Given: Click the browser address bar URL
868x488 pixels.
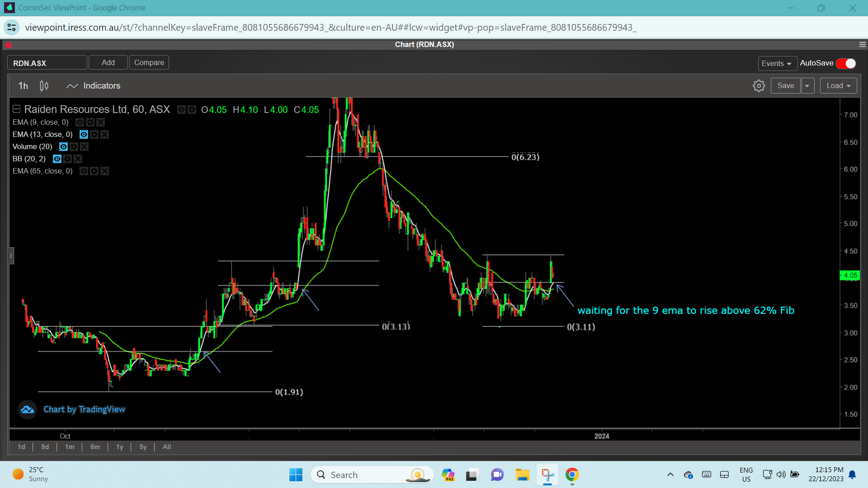Looking at the screenshot, I should tap(330, 28).
